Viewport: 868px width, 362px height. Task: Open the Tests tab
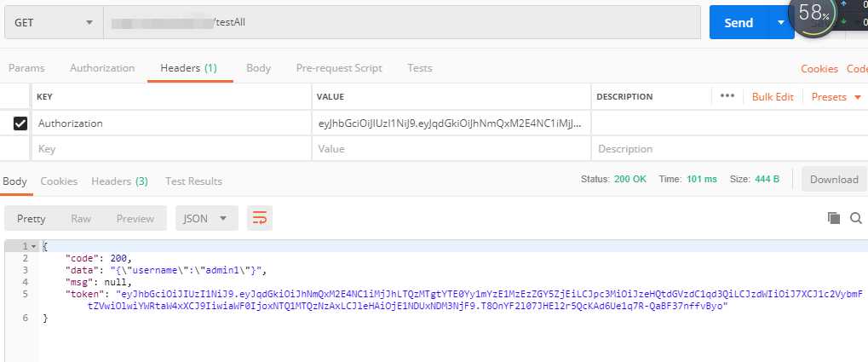pos(420,68)
